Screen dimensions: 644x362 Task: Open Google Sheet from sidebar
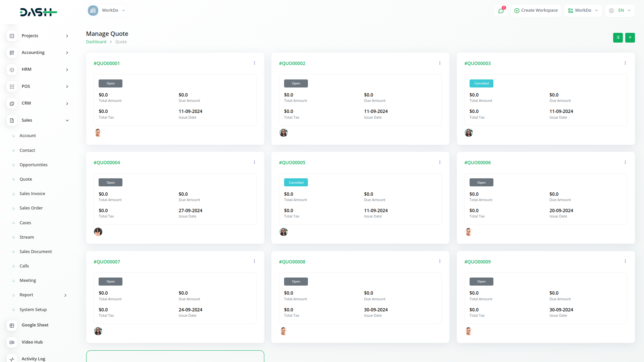click(x=35, y=325)
